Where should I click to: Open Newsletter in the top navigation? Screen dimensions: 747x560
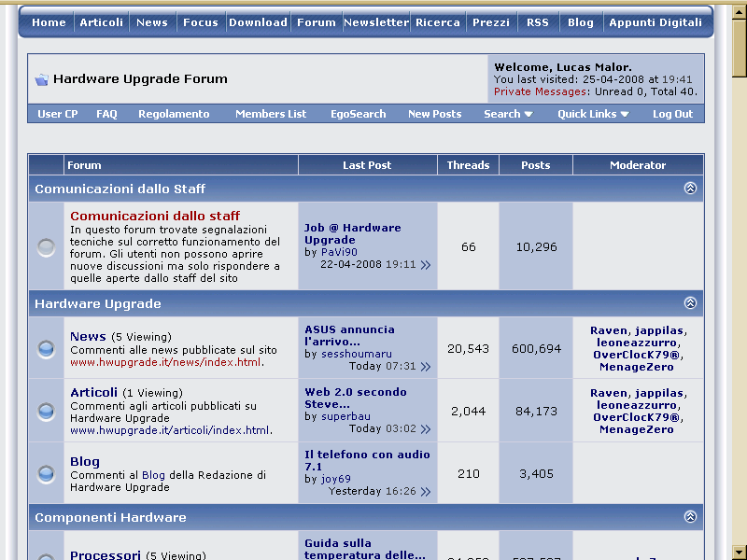point(376,22)
